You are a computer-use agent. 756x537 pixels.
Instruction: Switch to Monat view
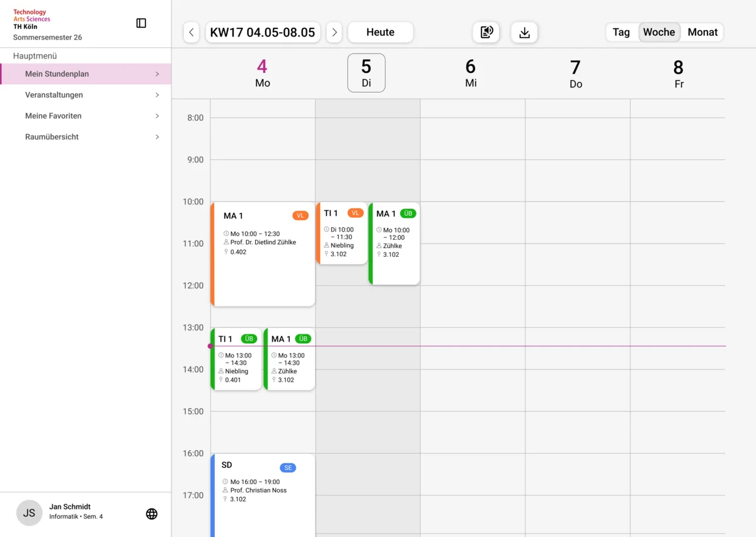tap(702, 33)
